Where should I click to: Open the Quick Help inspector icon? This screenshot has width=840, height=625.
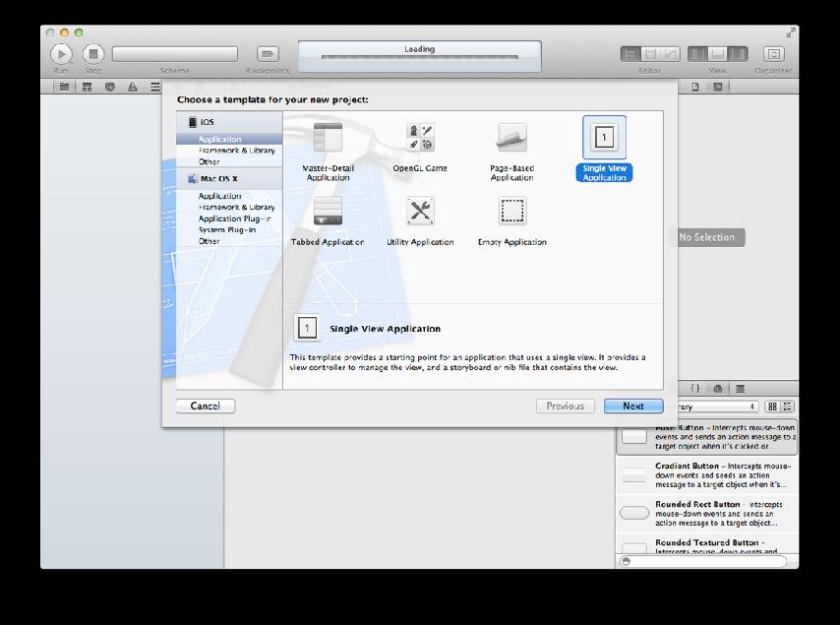pyautogui.click(x=718, y=87)
